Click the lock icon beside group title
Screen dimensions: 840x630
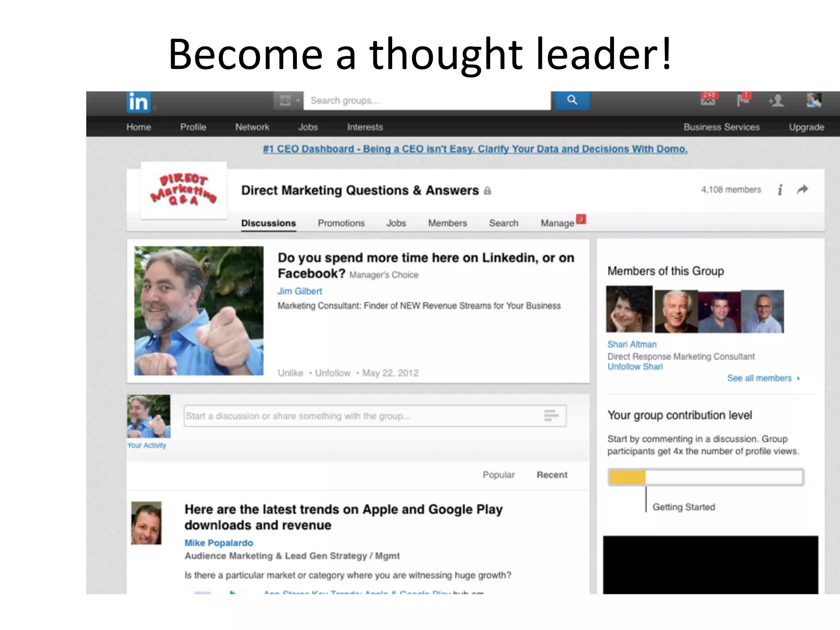[x=487, y=191]
